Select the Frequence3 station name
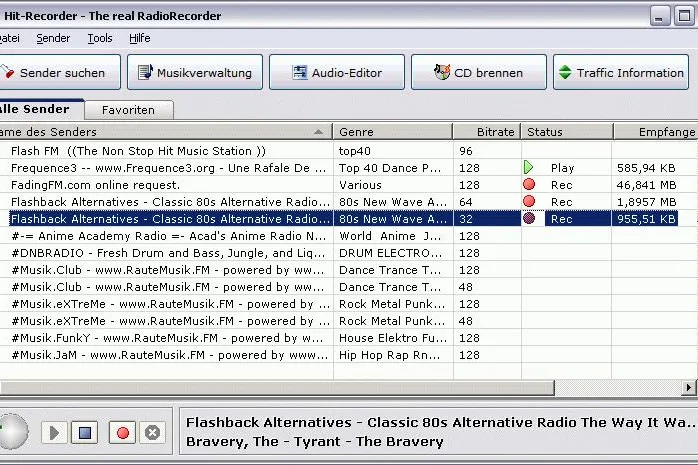 [168, 168]
